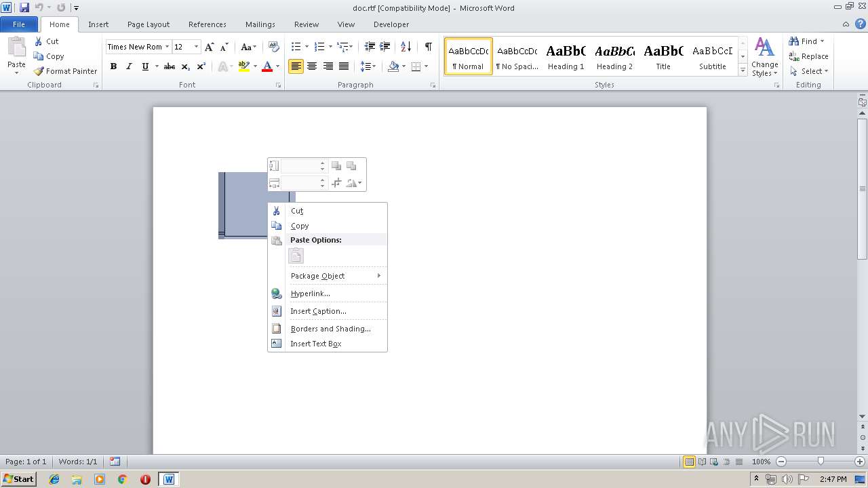
Task: Increase paragraph indent
Action: click(x=385, y=47)
